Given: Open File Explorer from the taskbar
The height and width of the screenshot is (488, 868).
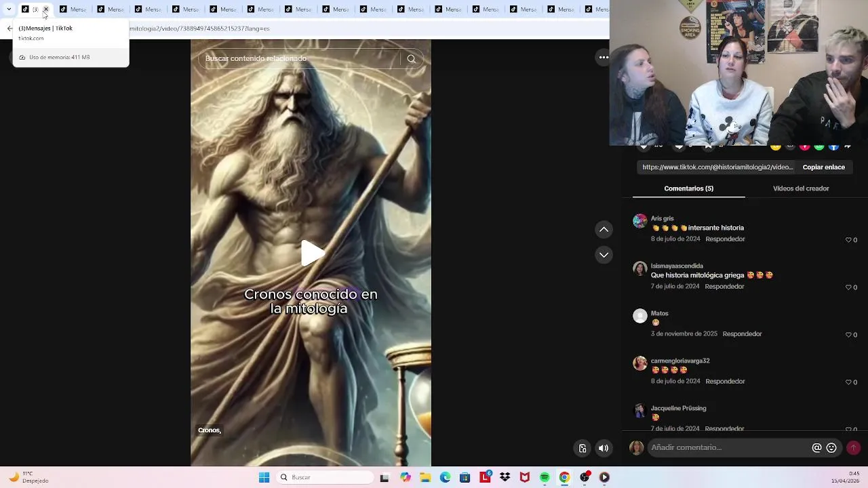Looking at the screenshot, I should click(x=425, y=477).
